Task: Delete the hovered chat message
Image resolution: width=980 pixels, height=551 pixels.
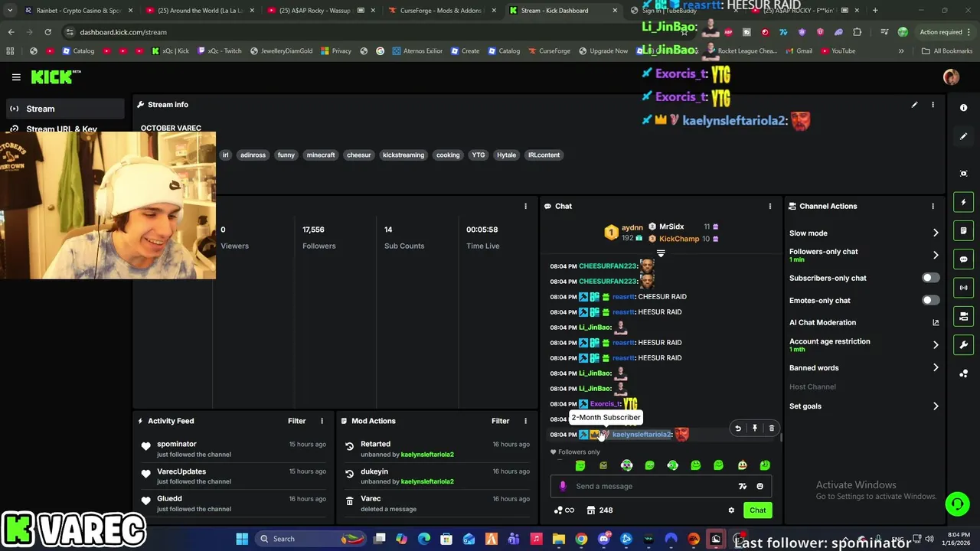Action: point(772,429)
